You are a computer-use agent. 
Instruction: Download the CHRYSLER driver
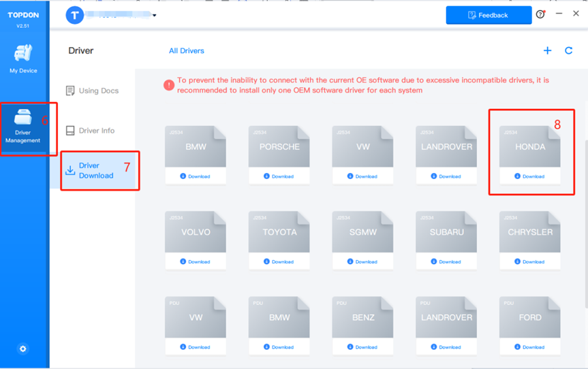click(530, 261)
